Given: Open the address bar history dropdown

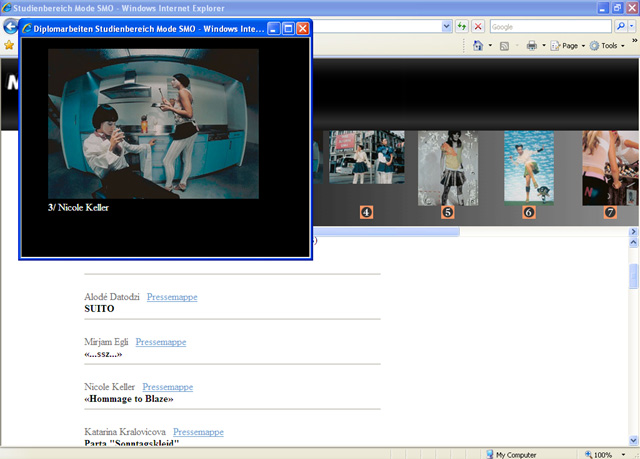Looking at the screenshot, I should (445, 26).
